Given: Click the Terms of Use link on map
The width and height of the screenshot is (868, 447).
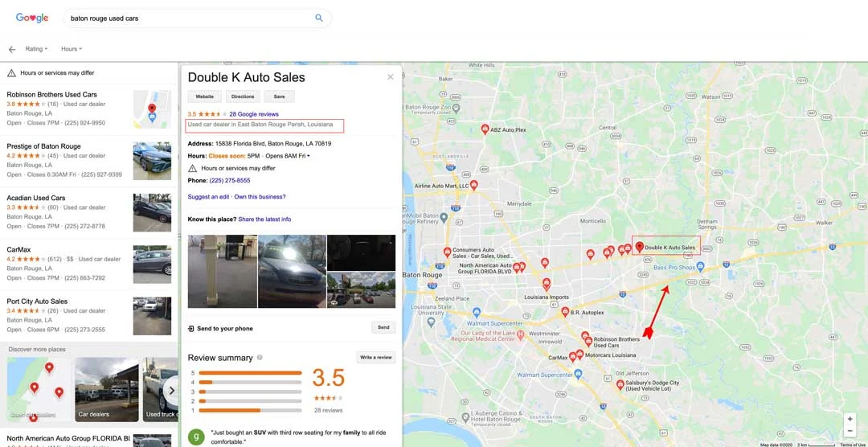Looking at the screenshot, I should coord(854,445).
